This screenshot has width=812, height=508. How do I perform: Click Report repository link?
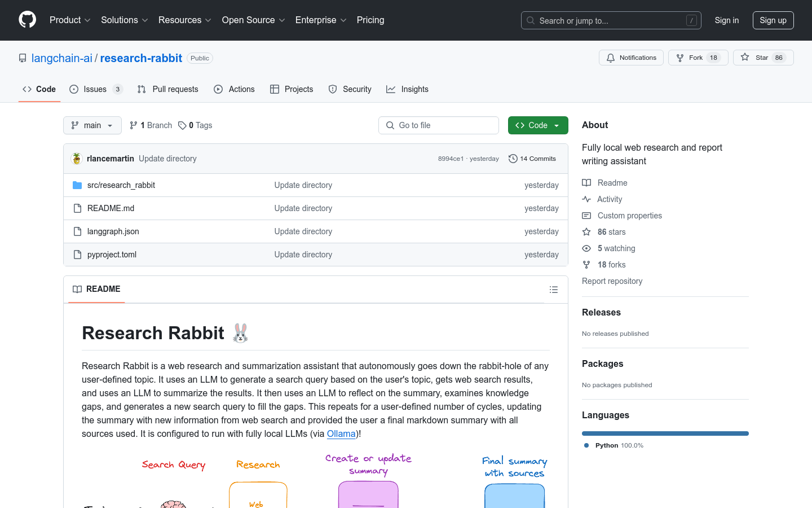click(x=612, y=281)
